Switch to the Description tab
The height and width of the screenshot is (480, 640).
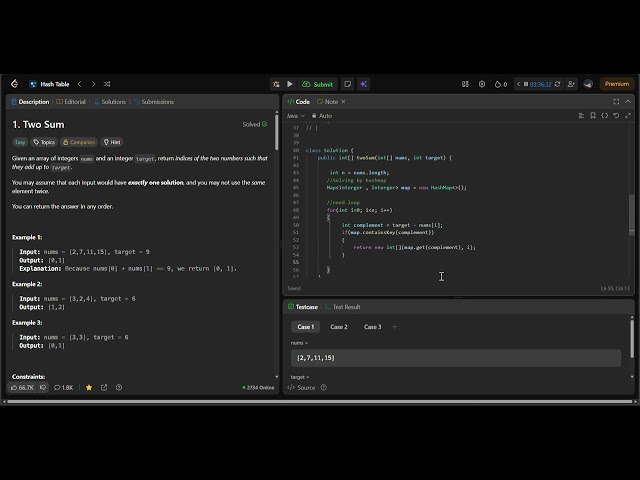coord(30,102)
